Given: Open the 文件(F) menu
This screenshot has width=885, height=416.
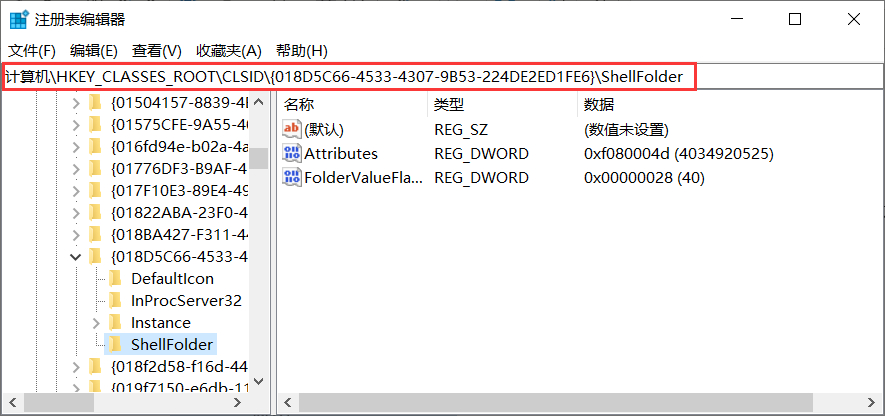Looking at the screenshot, I should 32,50.
